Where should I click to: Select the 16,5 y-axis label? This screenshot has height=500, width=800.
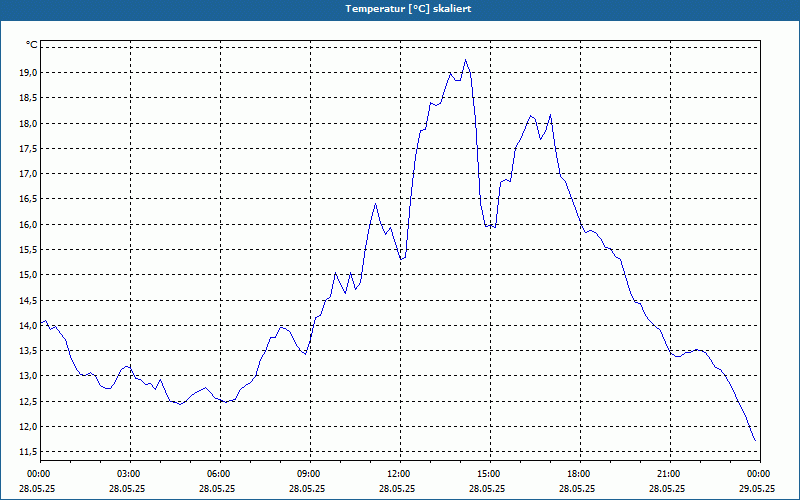coord(29,199)
